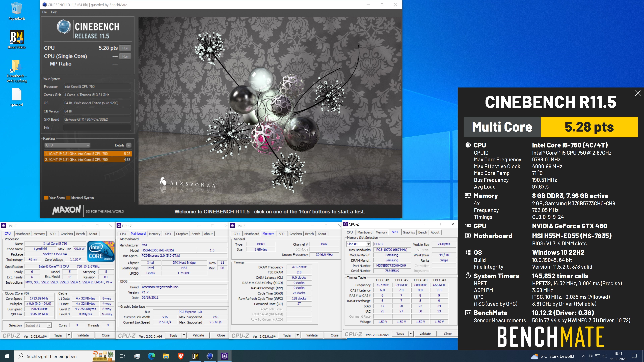
Task: Close the BenchMate result panel
Action: [x=637, y=93]
